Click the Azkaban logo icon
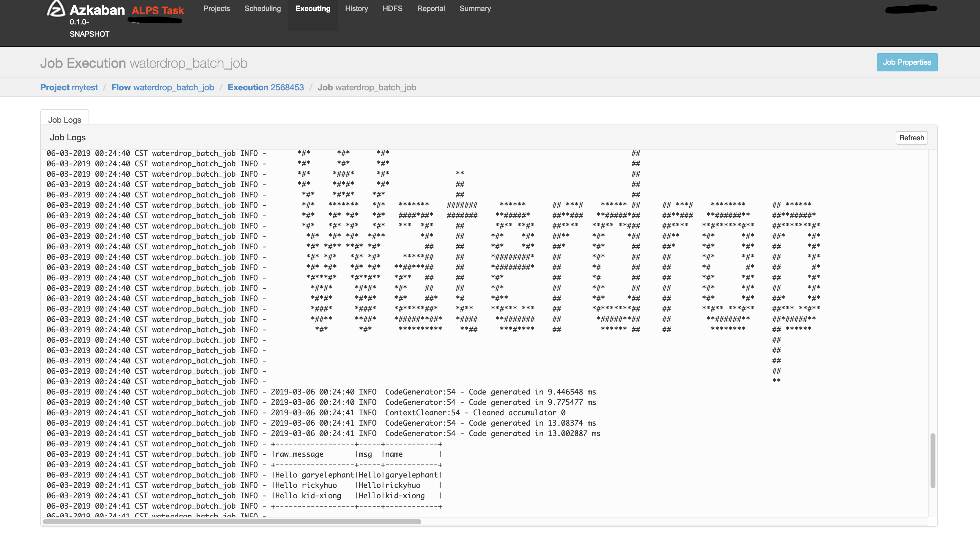Viewport: 980px width, 537px height. [x=56, y=9]
